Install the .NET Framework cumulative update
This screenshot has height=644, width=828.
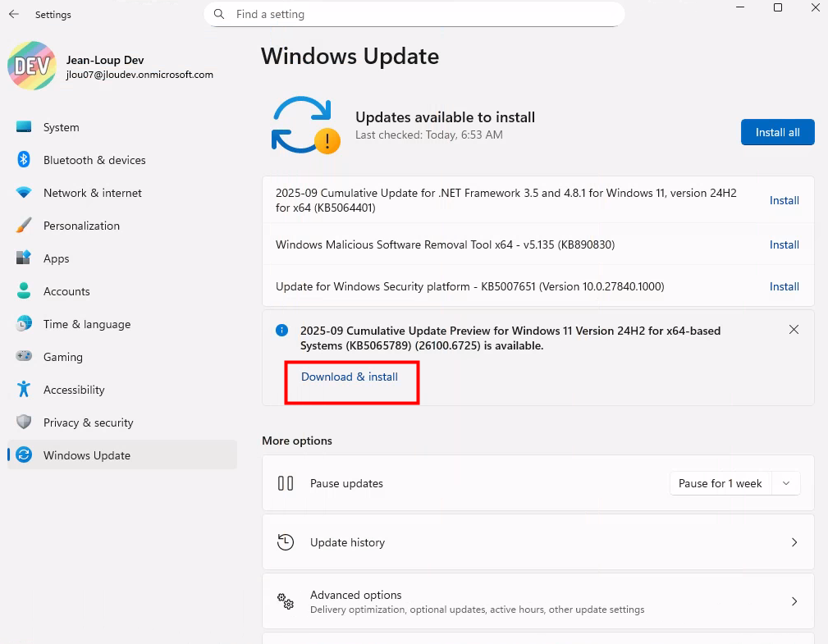pos(784,200)
